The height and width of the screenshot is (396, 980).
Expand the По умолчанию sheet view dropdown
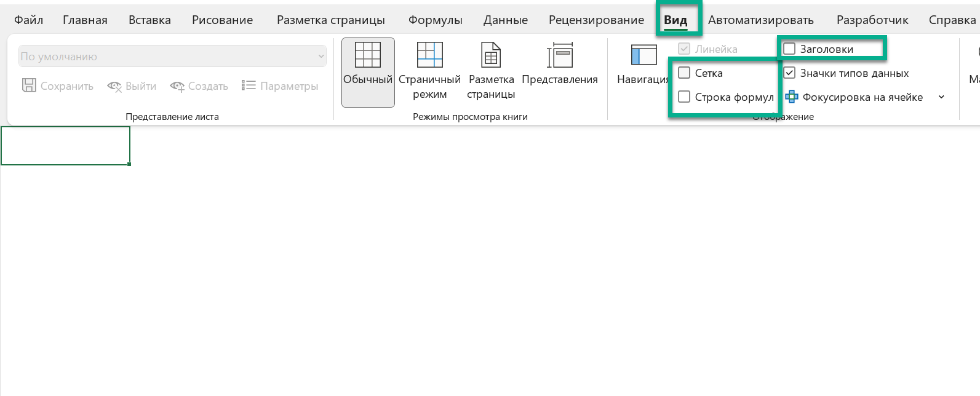coord(321,57)
